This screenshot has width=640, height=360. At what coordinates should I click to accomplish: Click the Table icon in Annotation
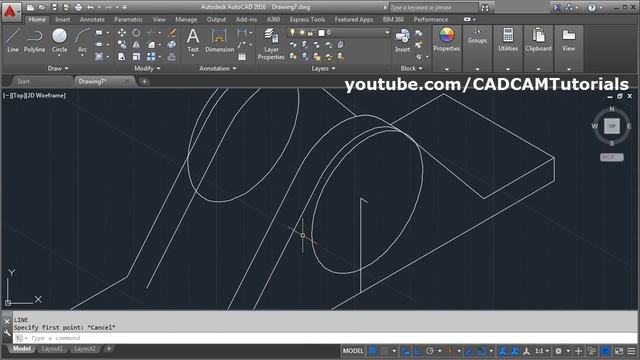(242, 57)
